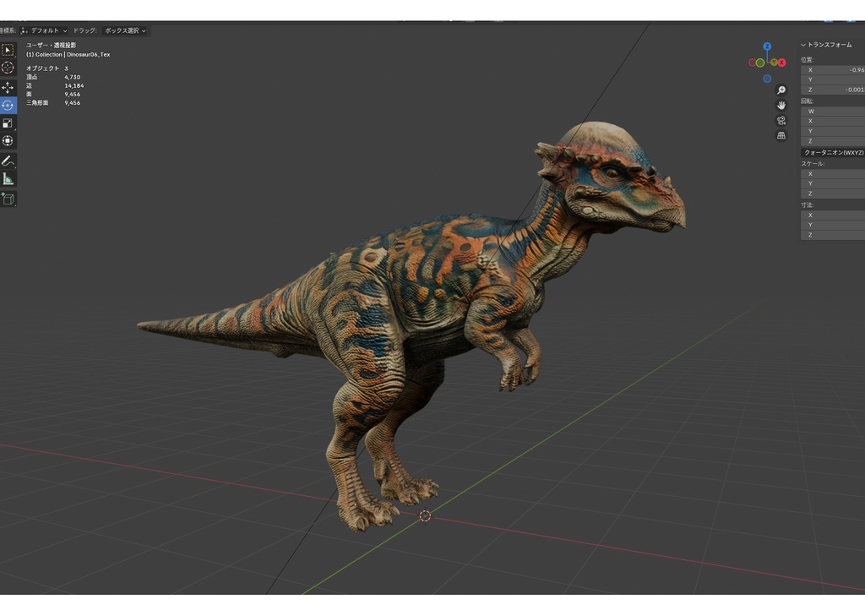Choose the Move tool
Viewport: 865px width, 616px height.
coord(8,86)
